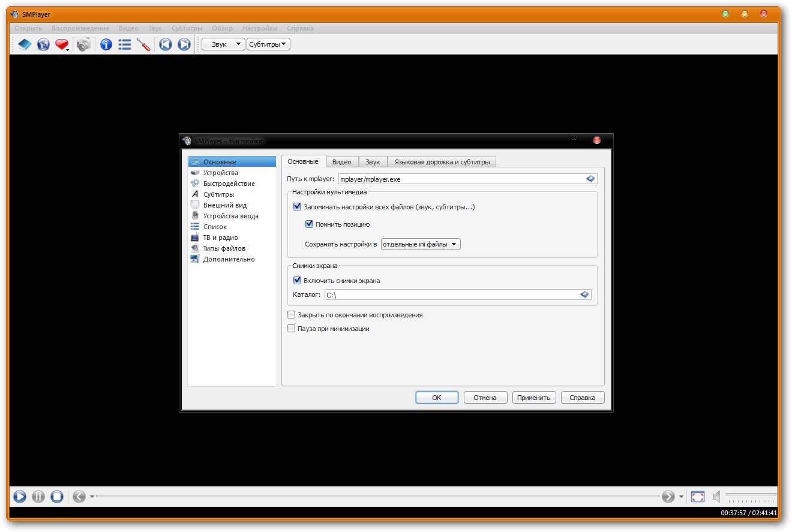Open the Сохранять настройки в dropdown
The image size is (792, 532).
click(x=421, y=244)
